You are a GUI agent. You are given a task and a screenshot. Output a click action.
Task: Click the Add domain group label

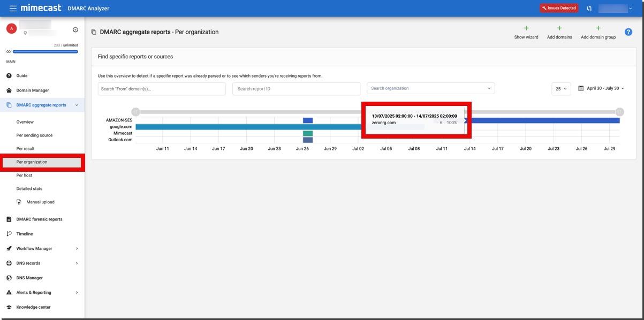[598, 37]
